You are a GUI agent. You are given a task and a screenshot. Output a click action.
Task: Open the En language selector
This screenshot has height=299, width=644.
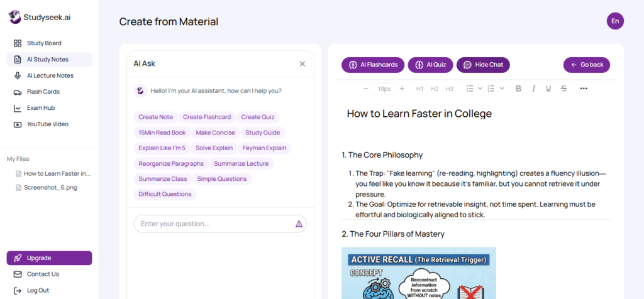pos(615,21)
